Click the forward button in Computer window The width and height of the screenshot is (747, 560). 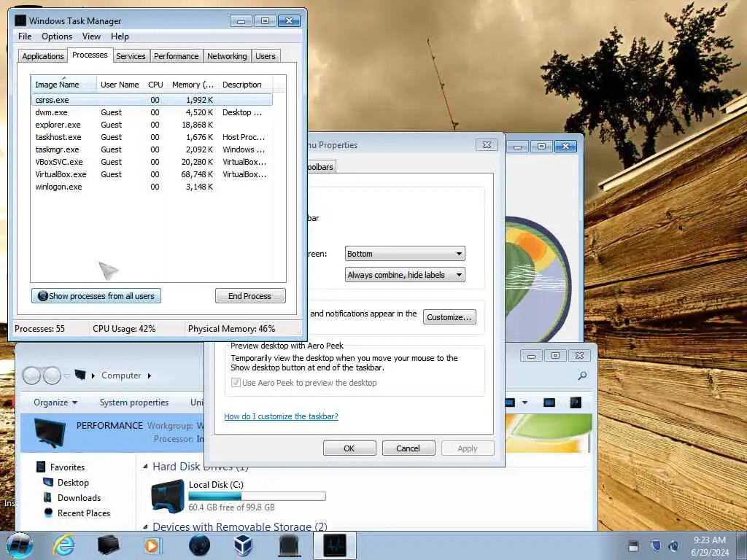52,376
